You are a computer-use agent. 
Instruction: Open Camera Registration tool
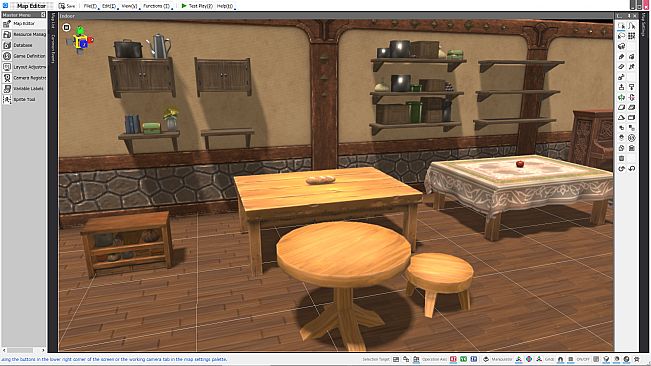(24, 78)
